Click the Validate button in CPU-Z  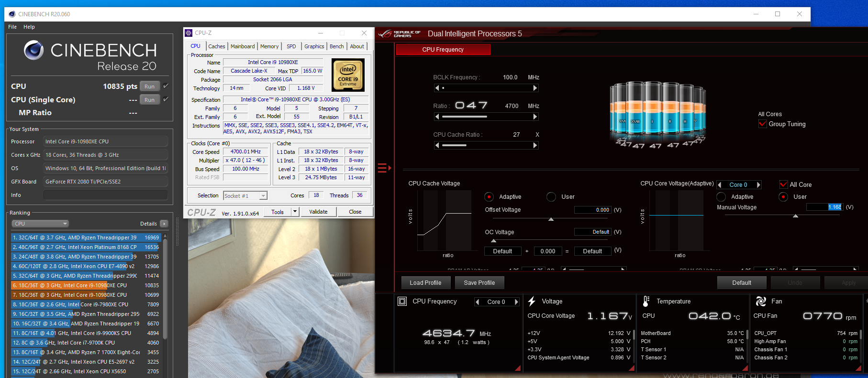tap(319, 212)
